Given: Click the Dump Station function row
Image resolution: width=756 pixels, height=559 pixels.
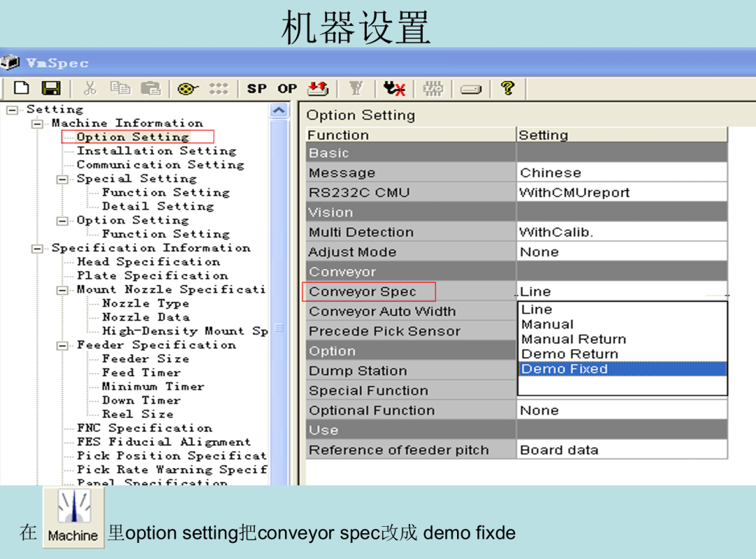Looking at the screenshot, I should pyautogui.click(x=411, y=371).
